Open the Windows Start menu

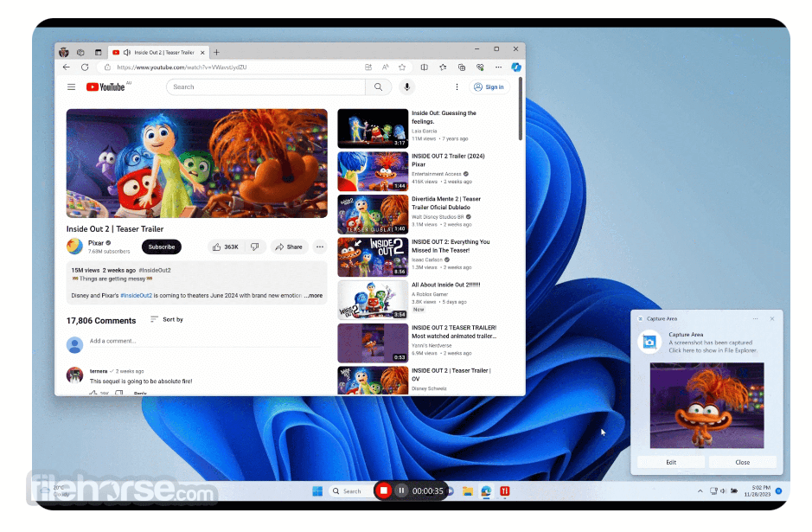pos(317,491)
